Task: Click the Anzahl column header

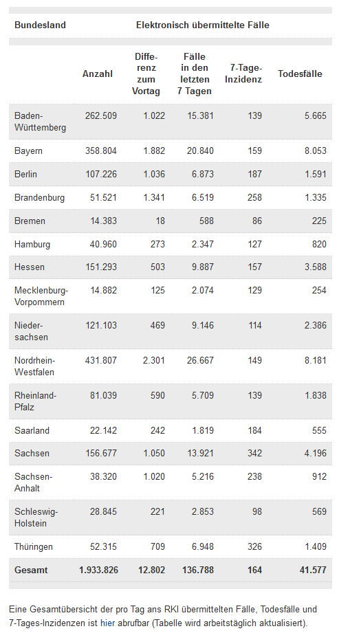Action: (x=98, y=74)
